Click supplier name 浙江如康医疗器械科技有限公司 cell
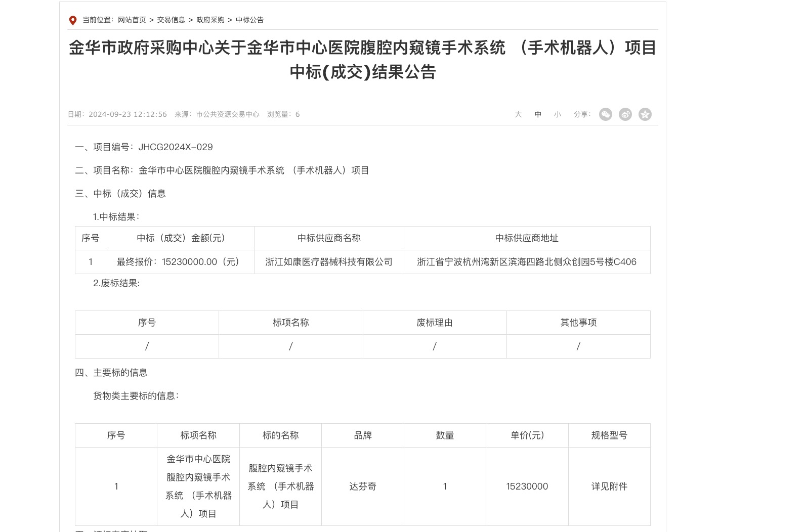This screenshot has width=806, height=532. click(x=329, y=262)
